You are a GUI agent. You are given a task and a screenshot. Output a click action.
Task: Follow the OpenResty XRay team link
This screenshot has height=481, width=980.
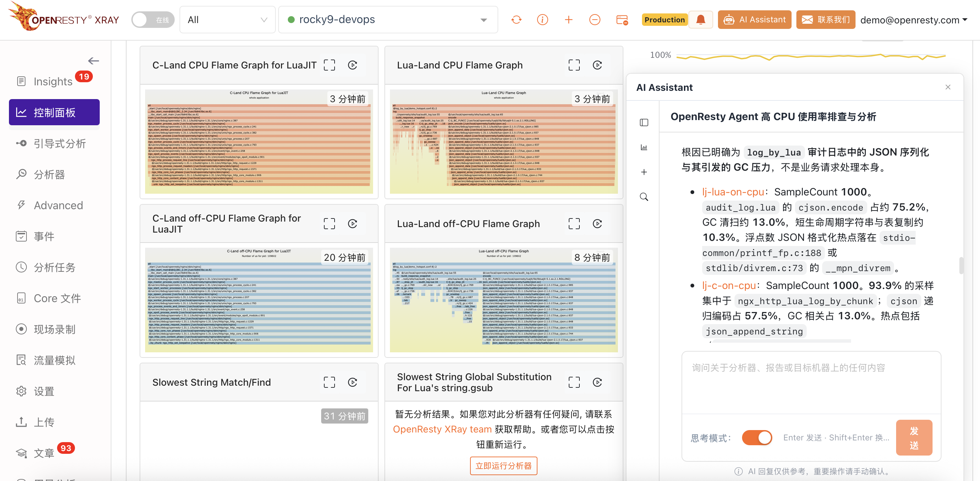coord(442,429)
